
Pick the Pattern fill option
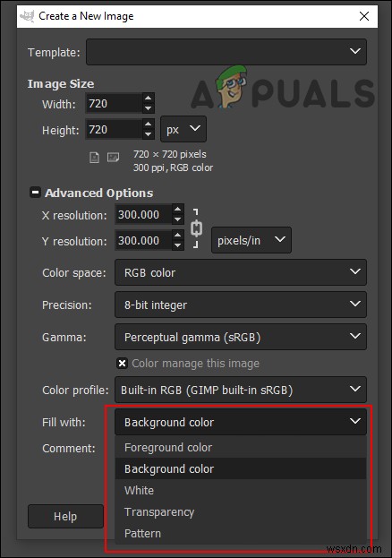tap(241, 533)
